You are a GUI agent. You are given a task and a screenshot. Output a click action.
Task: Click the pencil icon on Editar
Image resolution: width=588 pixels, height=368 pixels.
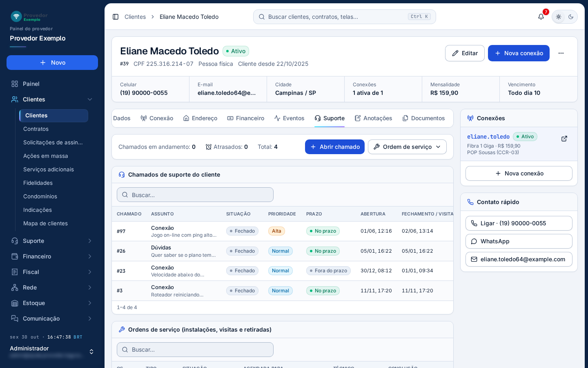455,53
